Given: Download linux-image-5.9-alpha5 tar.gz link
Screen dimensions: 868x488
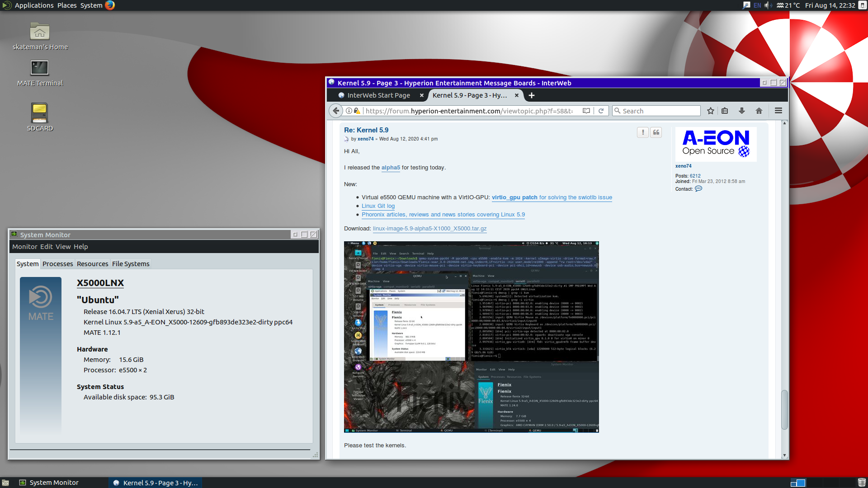Looking at the screenshot, I should coord(429,229).
